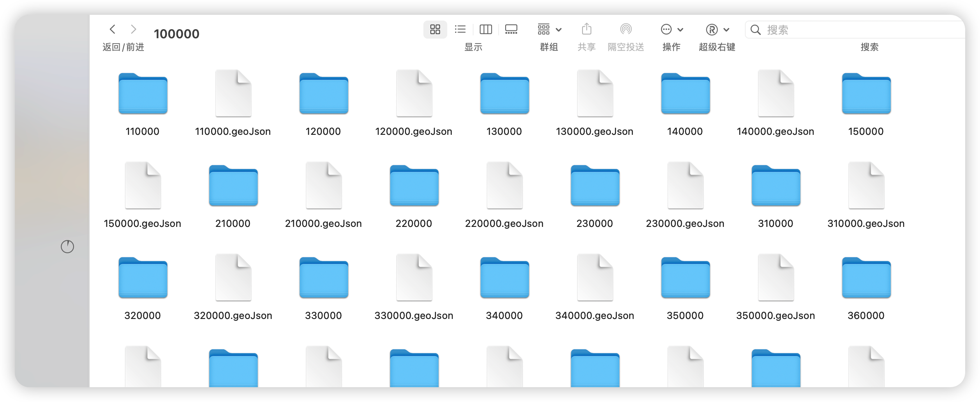Click the 超级右键 label
The width and height of the screenshot is (980, 402).
717,47
